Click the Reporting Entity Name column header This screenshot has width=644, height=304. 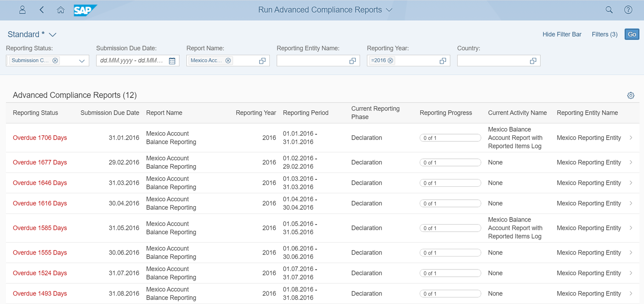point(587,113)
